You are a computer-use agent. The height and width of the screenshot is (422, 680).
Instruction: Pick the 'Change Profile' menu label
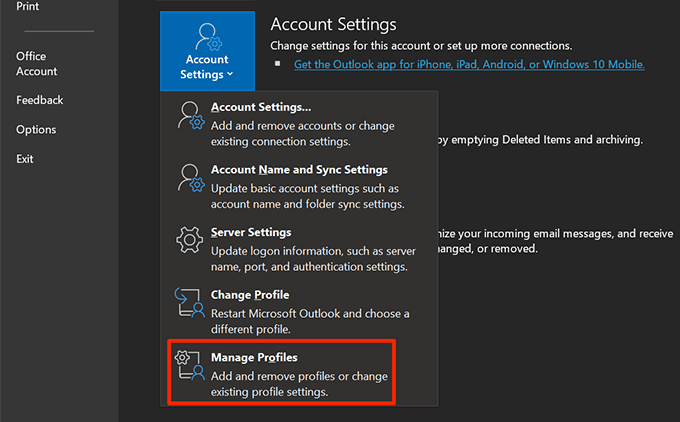tap(250, 295)
